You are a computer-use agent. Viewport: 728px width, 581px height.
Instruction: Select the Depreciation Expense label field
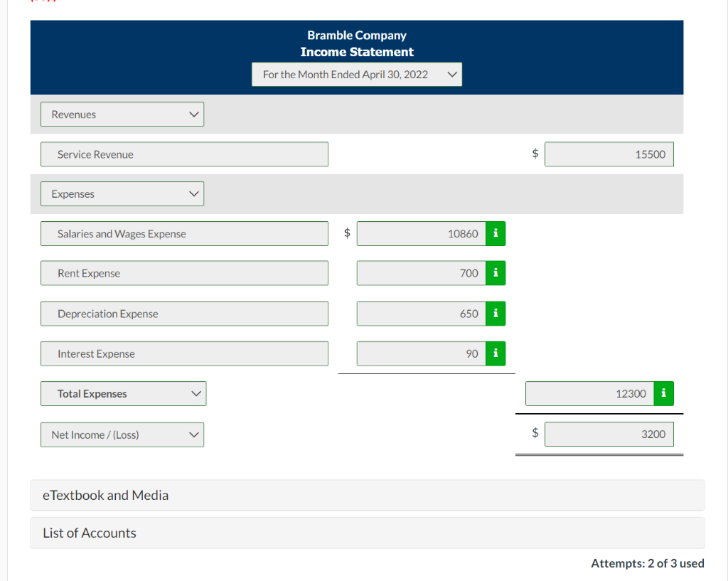(184, 314)
